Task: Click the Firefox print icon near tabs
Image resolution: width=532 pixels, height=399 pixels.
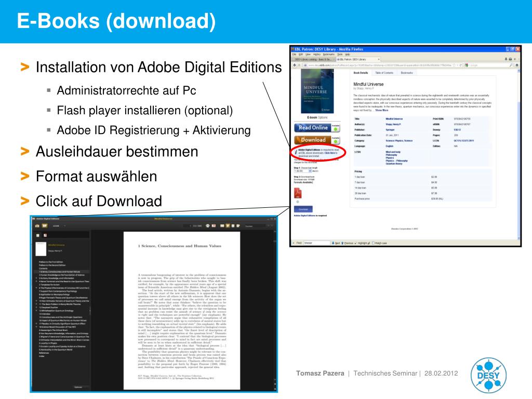Action: 510,59
